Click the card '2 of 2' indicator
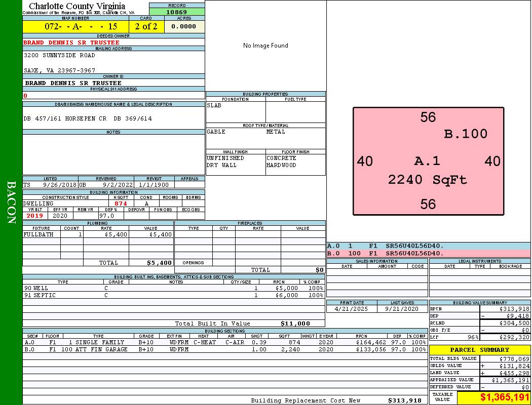The image size is (532, 405). coord(146,26)
